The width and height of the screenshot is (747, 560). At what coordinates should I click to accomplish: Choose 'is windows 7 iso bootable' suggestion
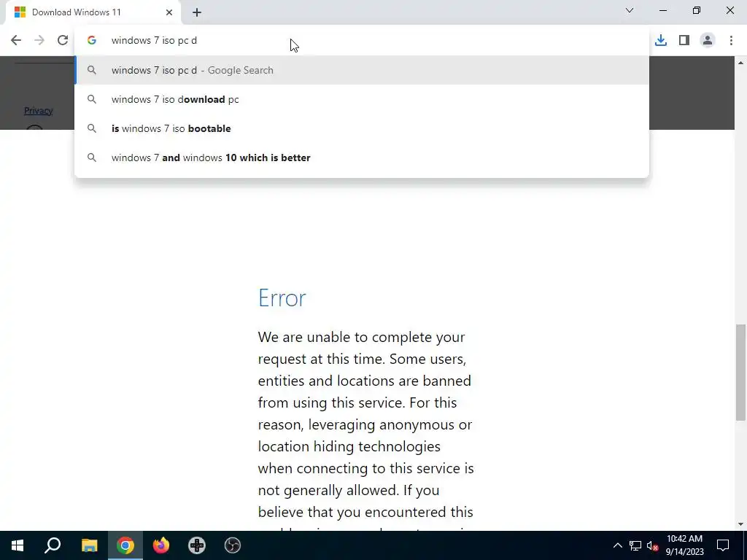(362, 128)
